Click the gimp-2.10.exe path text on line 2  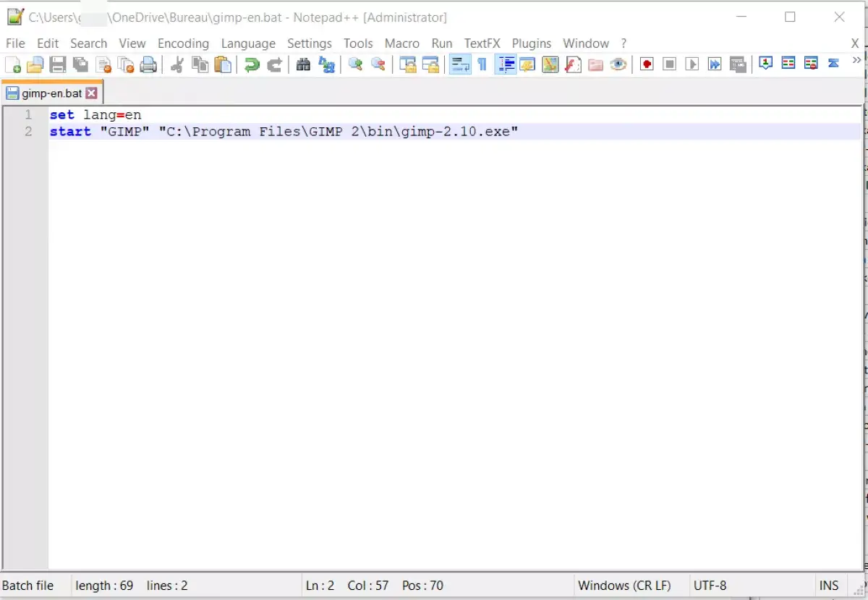point(339,132)
